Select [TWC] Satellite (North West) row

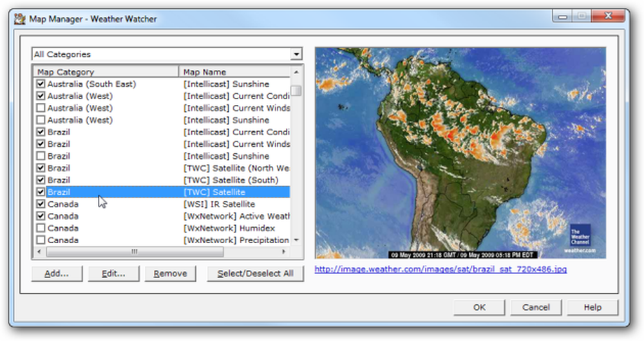tap(162, 168)
